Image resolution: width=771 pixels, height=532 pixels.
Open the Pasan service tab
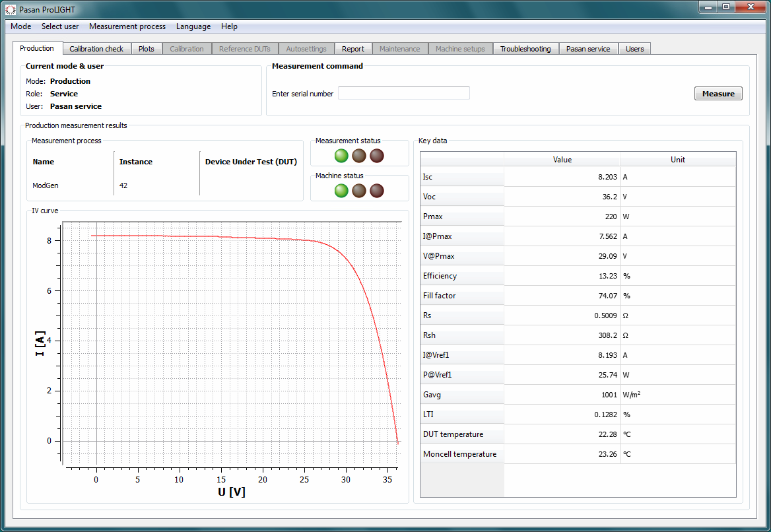point(588,49)
